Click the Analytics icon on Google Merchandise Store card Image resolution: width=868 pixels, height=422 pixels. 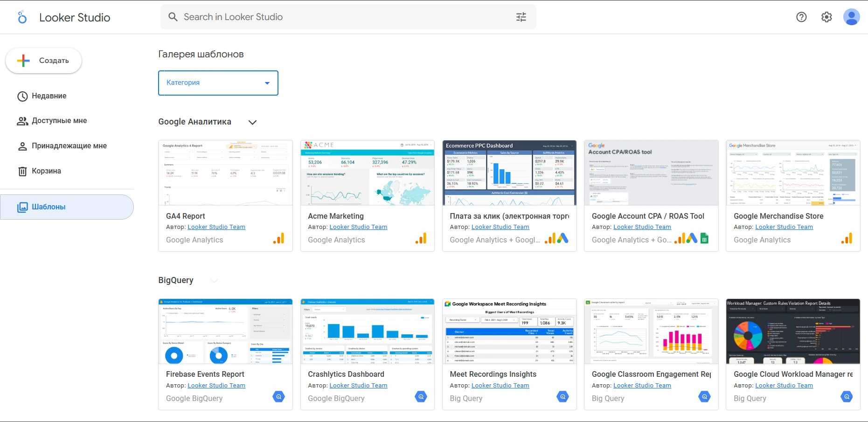(847, 239)
